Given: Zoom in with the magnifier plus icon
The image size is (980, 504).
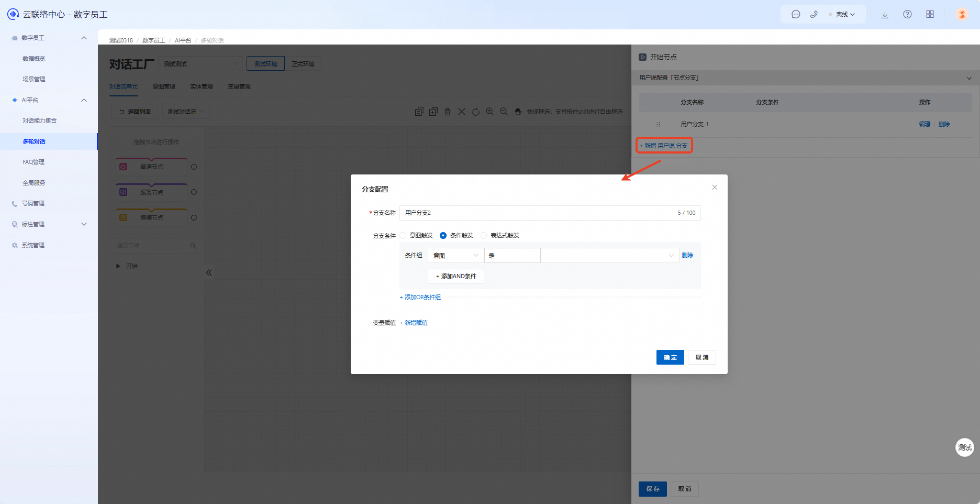Looking at the screenshot, I should tap(489, 112).
